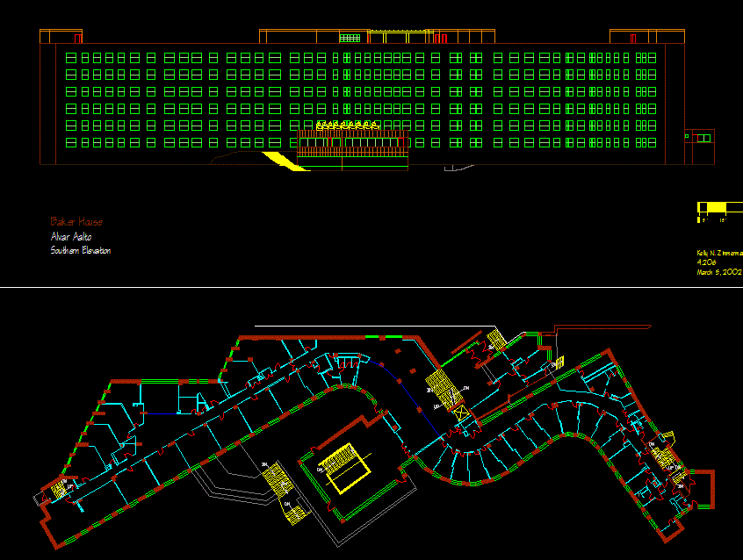This screenshot has height=560, width=743.
Task: Select the small green square on right annex
Action: tap(687, 136)
